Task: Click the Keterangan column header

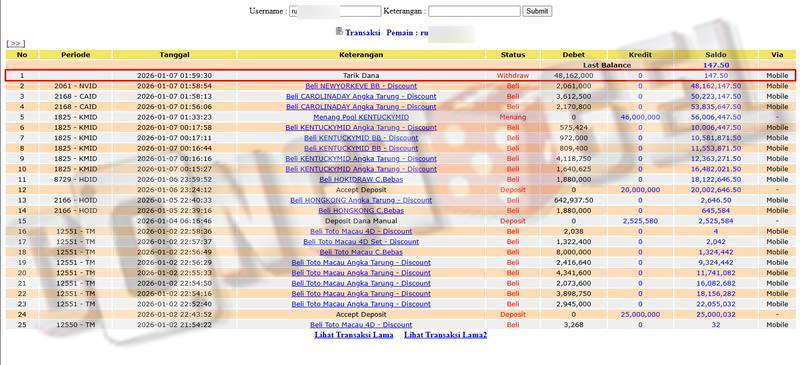Action: point(361,55)
